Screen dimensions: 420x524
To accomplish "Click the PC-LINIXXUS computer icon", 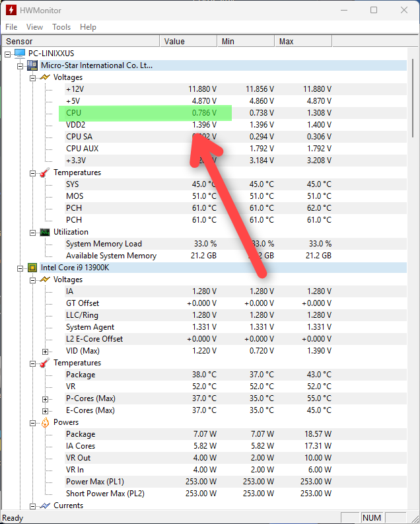I will (x=20, y=53).
